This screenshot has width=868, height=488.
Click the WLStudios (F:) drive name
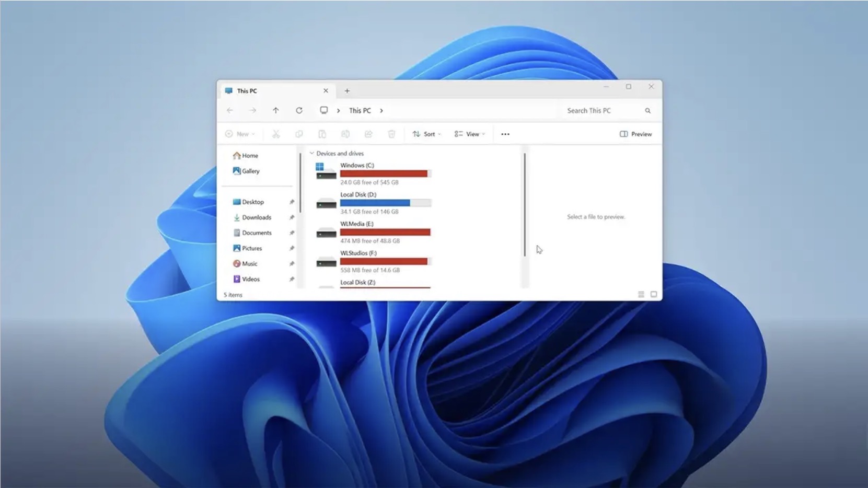coord(358,253)
